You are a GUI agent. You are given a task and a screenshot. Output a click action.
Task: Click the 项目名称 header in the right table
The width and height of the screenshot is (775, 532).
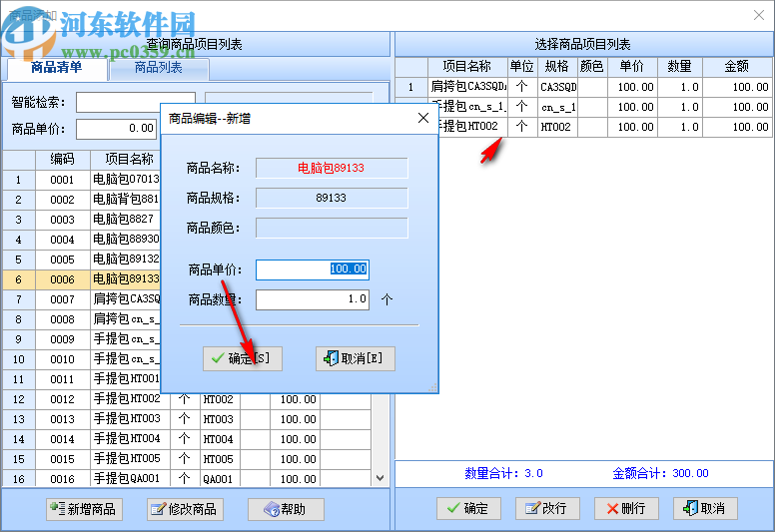467,67
